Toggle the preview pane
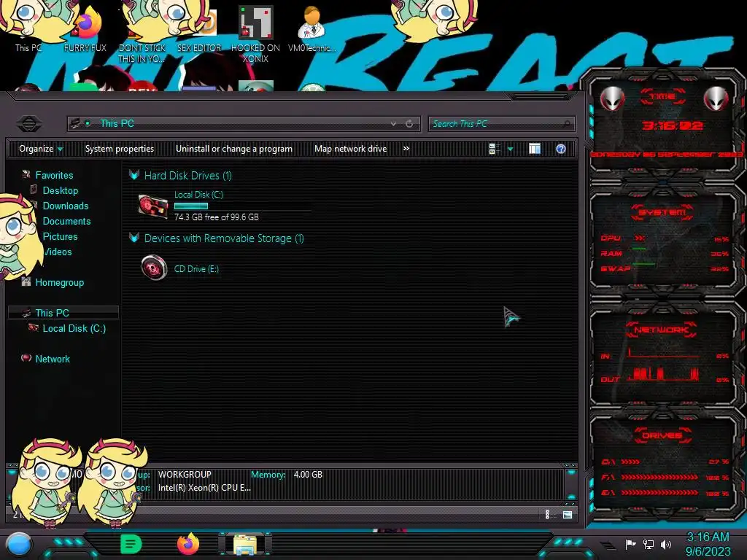 pyautogui.click(x=535, y=149)
